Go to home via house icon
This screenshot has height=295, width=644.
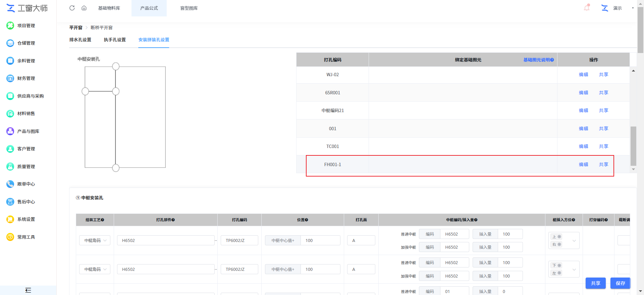coord(84,8)
